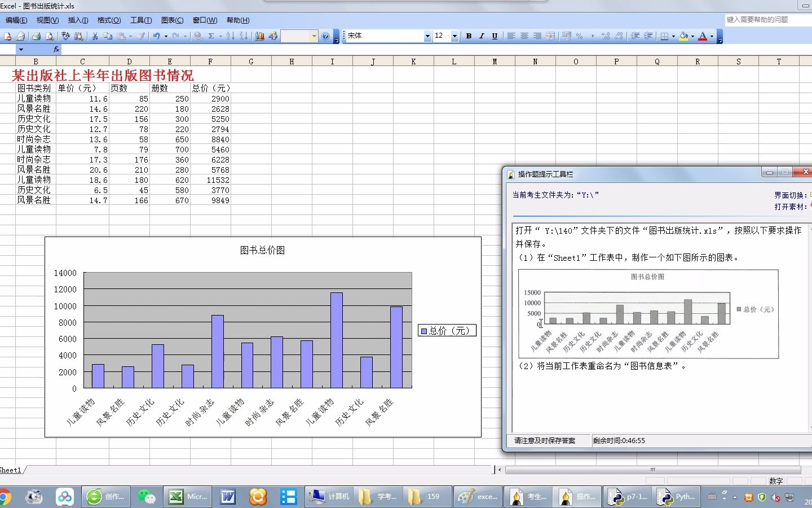
Task: Click Merge and Center icon
Action: pyautogui.click(x=550, y=36)
